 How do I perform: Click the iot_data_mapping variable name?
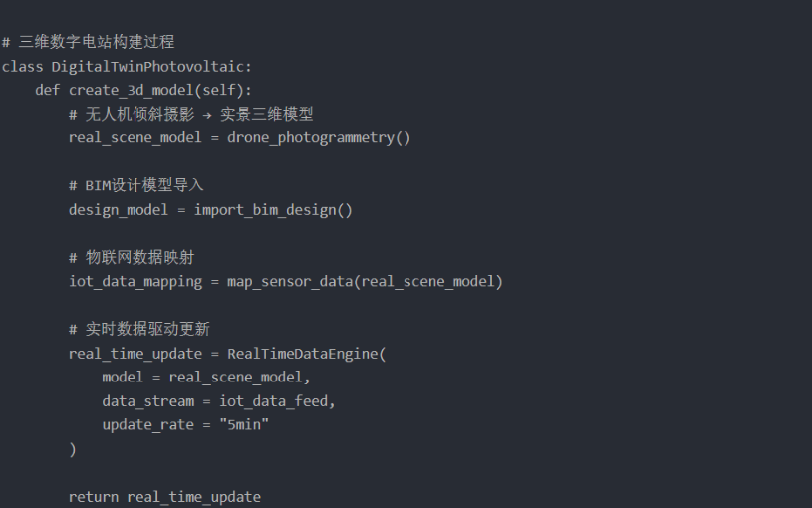(135, 281)
